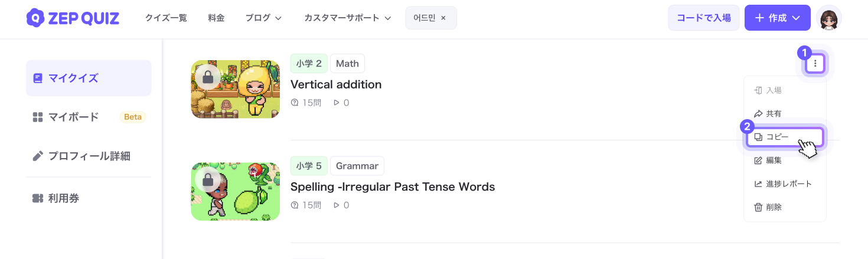Click the play count icon under Vertical addition
The height and width of the screenshot is (259, 868).
pyautogui.click(x=337, y=103)
